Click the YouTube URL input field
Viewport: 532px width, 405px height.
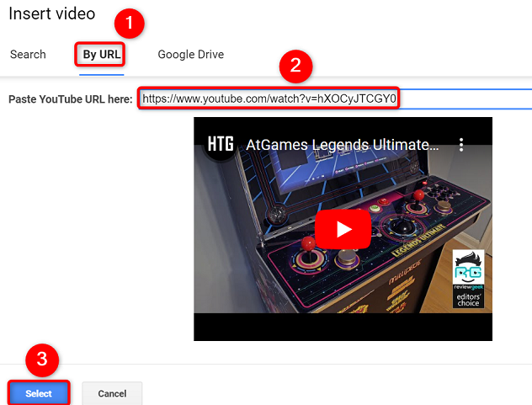click(336, 99)
